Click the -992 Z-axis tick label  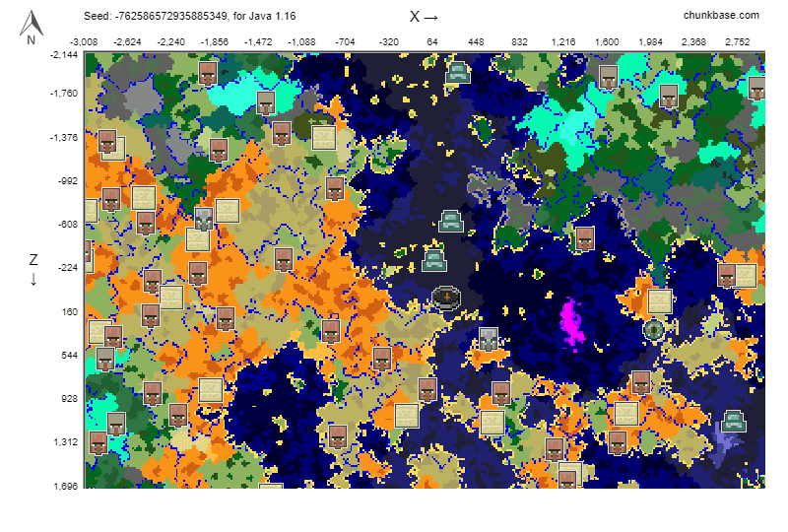64,181
